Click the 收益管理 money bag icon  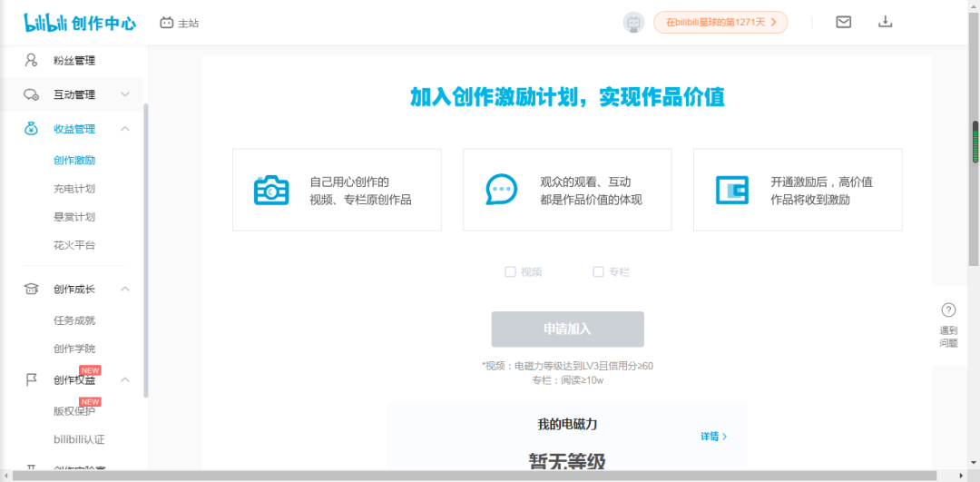point(31,129)
